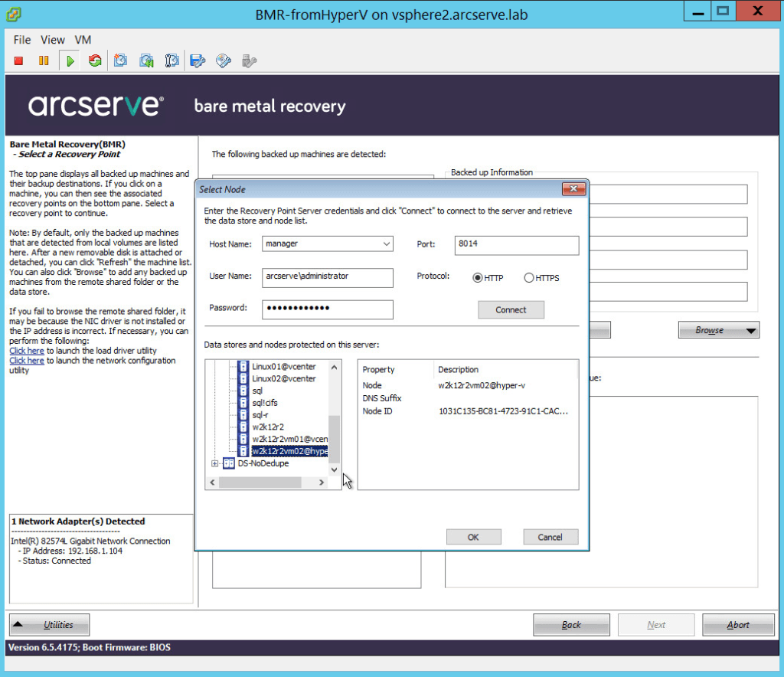Click the node tree scroll down arrow
This screenshot has height=677, width=784.
[334, 470]
